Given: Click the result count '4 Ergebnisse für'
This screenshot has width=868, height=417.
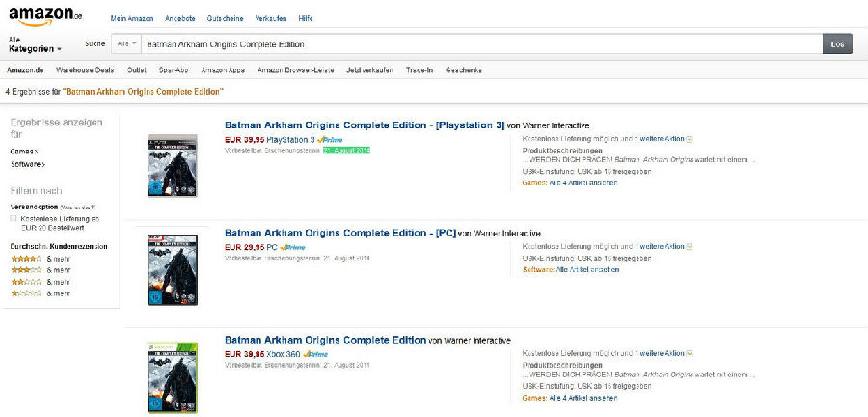Looking at the screenshot, I should click(33, 92).
